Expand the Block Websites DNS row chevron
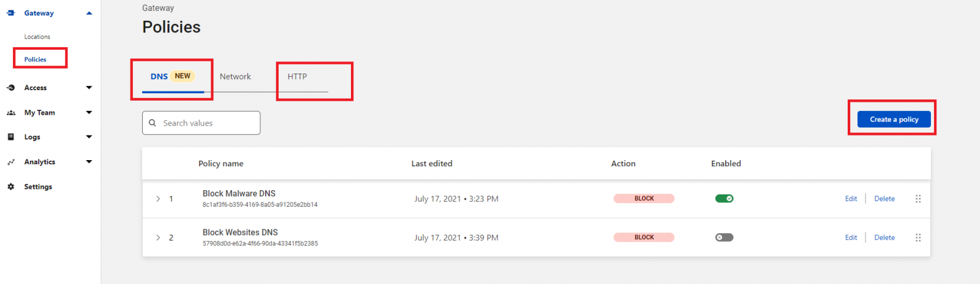980x284 pixels. (x=158, y=237)
